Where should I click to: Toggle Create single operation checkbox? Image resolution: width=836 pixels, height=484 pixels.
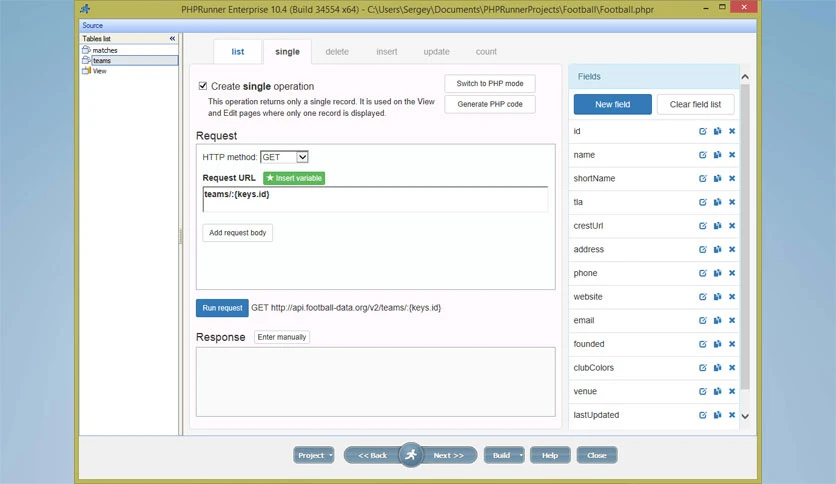click(203, 86)
